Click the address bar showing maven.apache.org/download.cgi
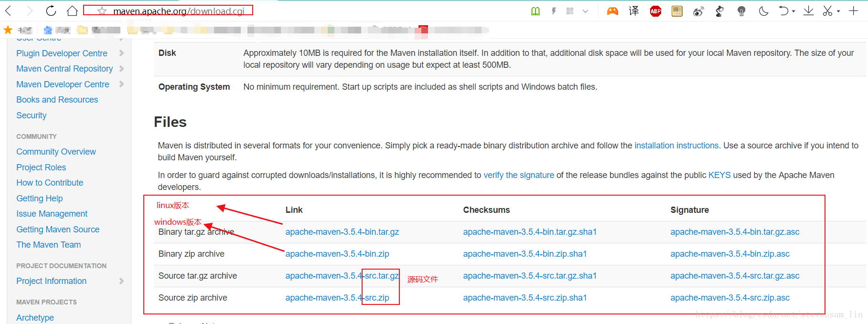The width and height of the screenshot is (868, 324). click(x=179, y=11)
